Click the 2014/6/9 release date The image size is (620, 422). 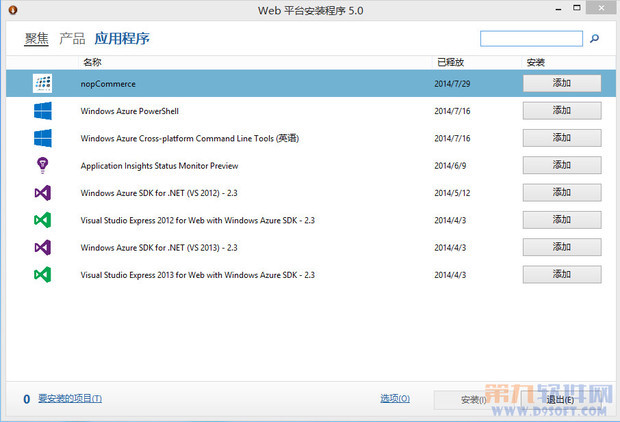450,166
